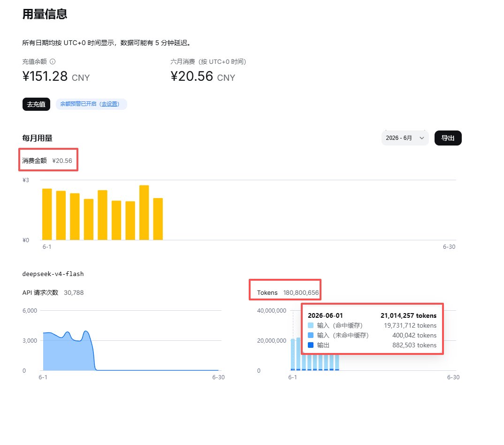This screenshot has height=445, width=504.
Task: Click the first light-blue Tokens bar at 6-1
Action: [293, 354]
